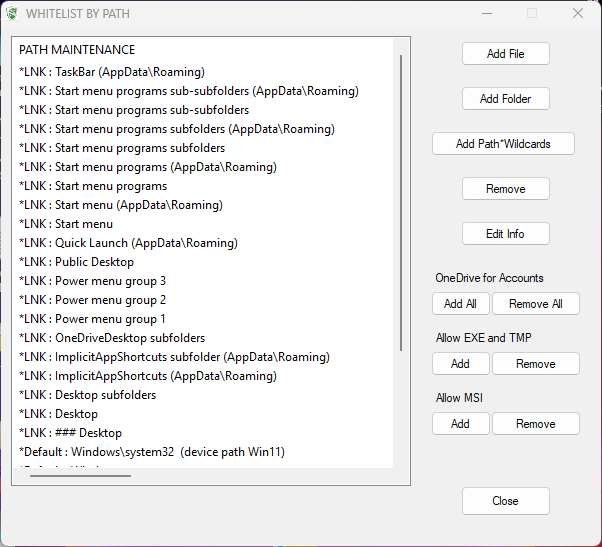This screenshot has width=602, height=547.
Task: Click the horizontal scrollbar of the path list
Action: coord(80,476)
